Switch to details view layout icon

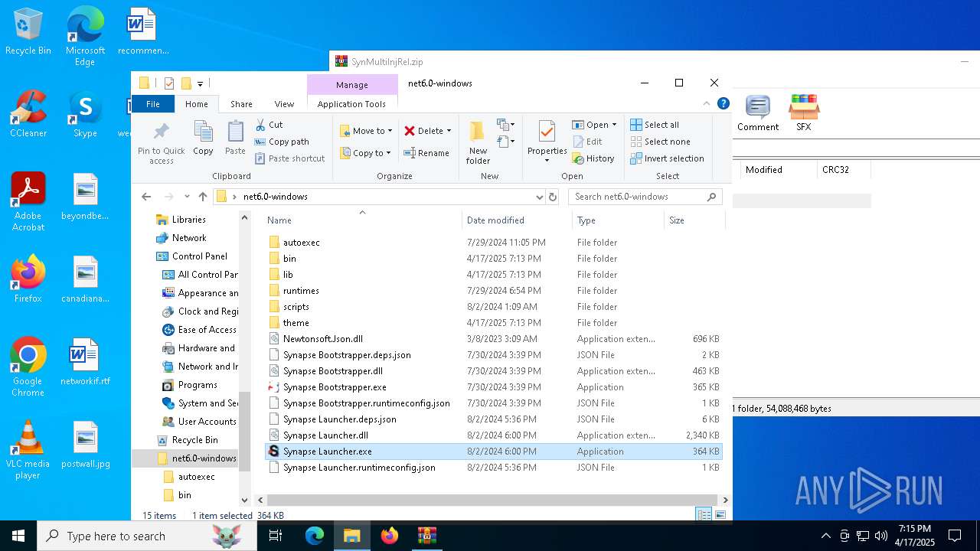pyautogui.click(x=704, y=515)
